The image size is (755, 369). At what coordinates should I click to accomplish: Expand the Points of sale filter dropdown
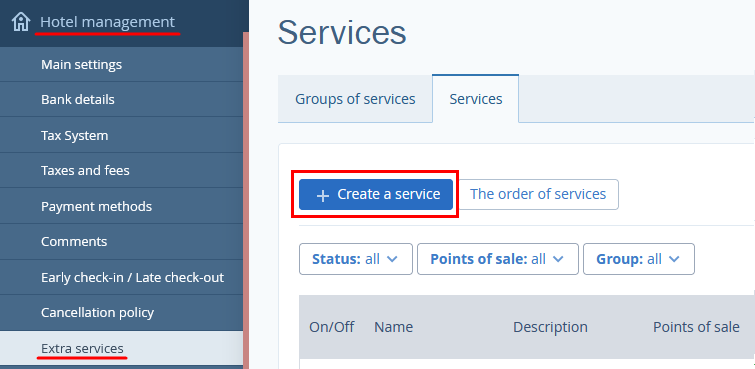point(498,259)
